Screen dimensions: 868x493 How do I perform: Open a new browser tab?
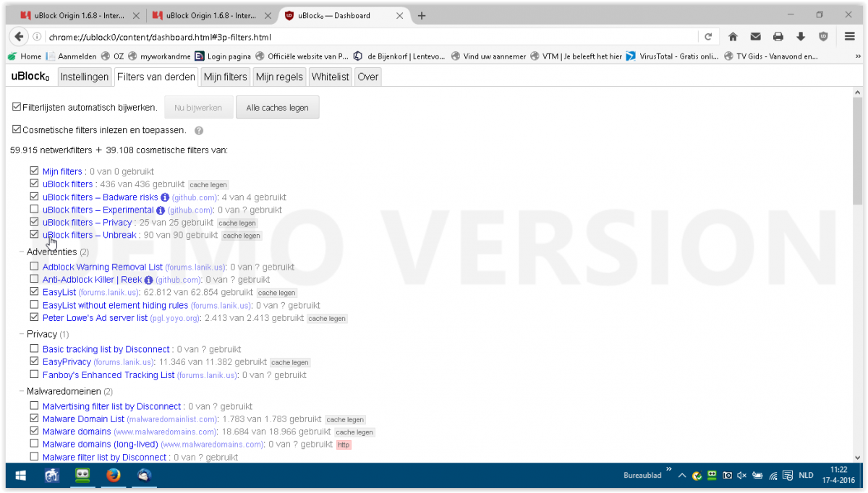click(422, 15)
